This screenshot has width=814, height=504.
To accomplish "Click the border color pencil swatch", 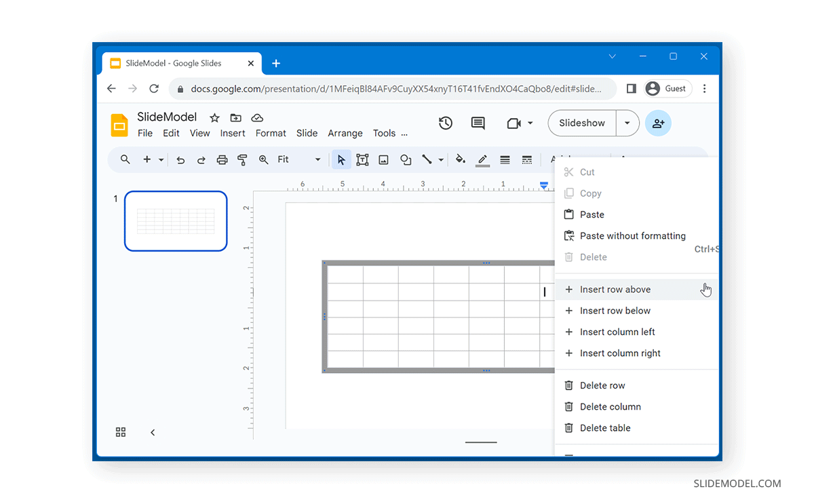I will 482,159.
